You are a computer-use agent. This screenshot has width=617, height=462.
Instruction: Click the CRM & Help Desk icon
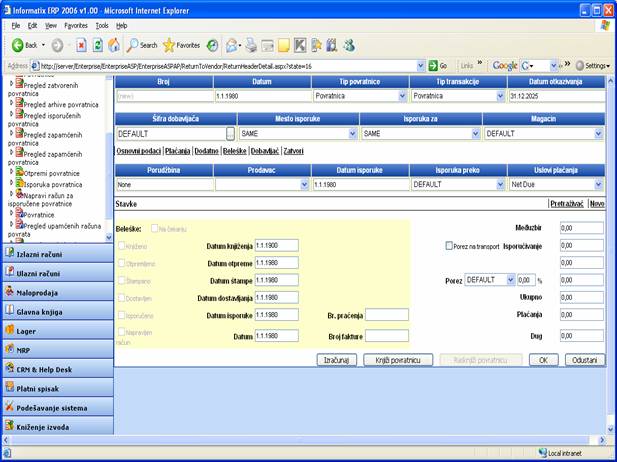point(9,368)
